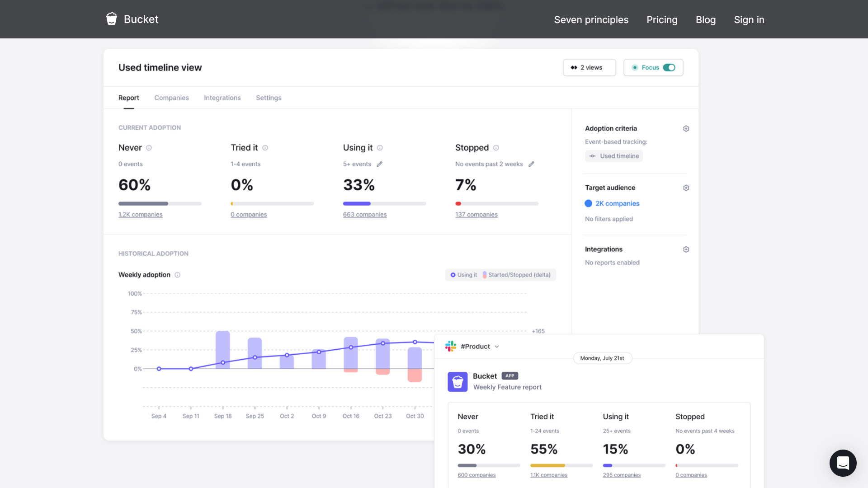Expand the #Product channel dropdown

497,347
